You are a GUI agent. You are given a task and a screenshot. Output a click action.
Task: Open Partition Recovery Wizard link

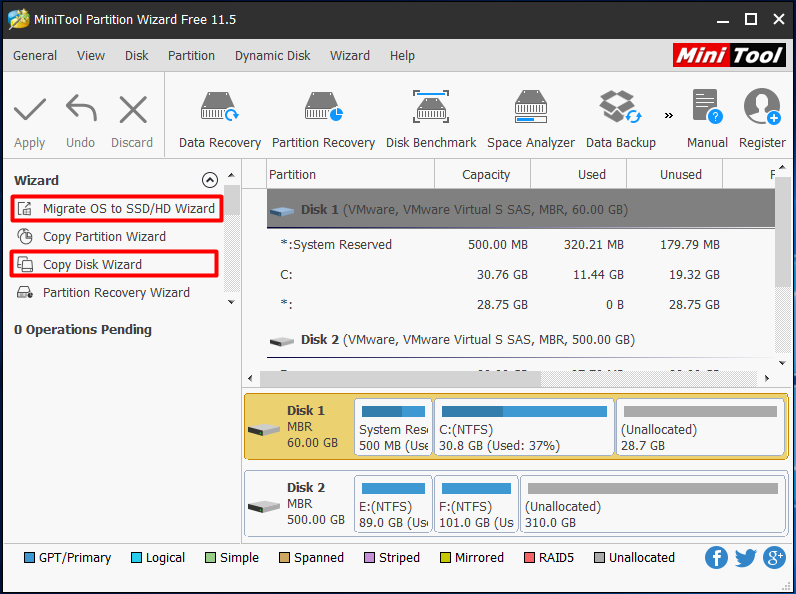click(x=116, y=292)
